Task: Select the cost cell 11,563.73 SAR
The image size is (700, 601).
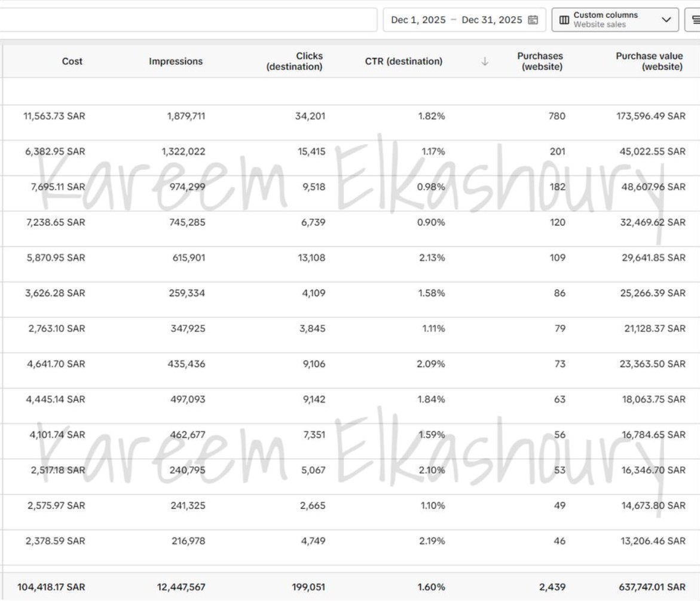Action: [54, 116]
